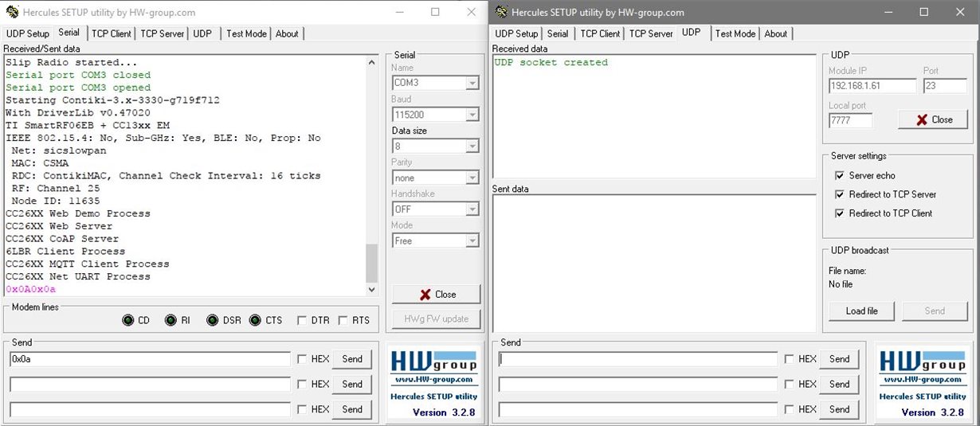The width and height of the screenshot is (980, 426).
Task: Open HW-group logo in the Serial window
Action: point(433,382)
